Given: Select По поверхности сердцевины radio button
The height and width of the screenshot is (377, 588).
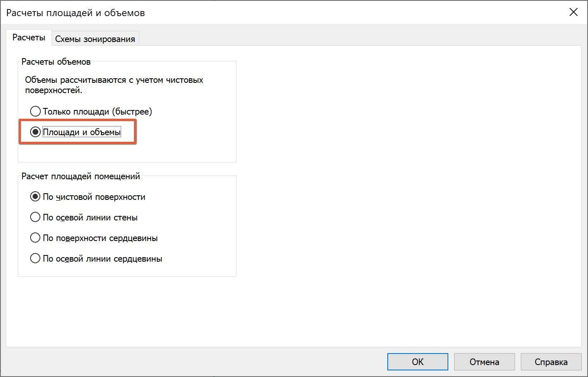Looking at the screenshot, I should pyautogui.click(x=94, y=238).
